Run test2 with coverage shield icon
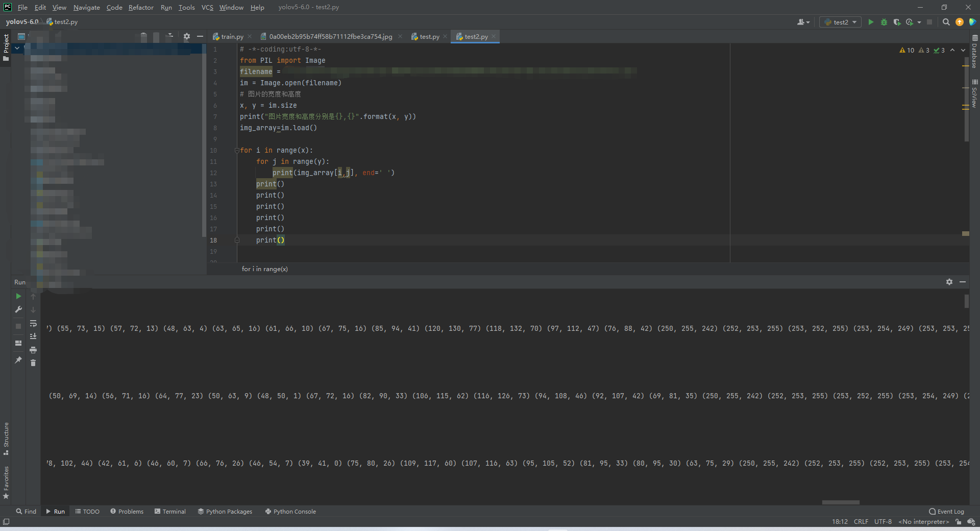The height and width of the screenshot is (531, 980). tap(897, 22)
